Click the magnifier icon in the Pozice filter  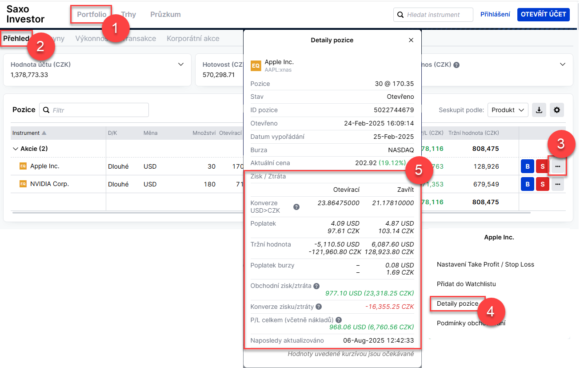[46, 110]
